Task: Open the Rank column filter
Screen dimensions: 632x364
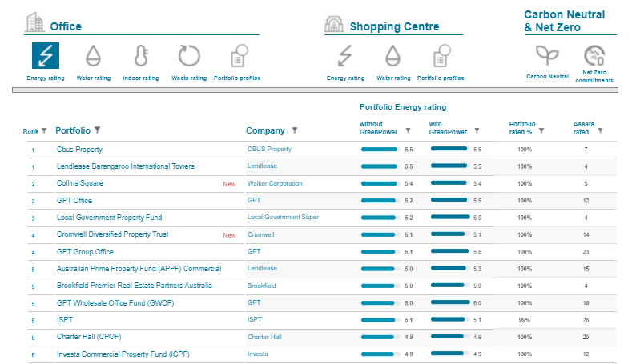Action: pyautogui.click(x=44, y=131)
